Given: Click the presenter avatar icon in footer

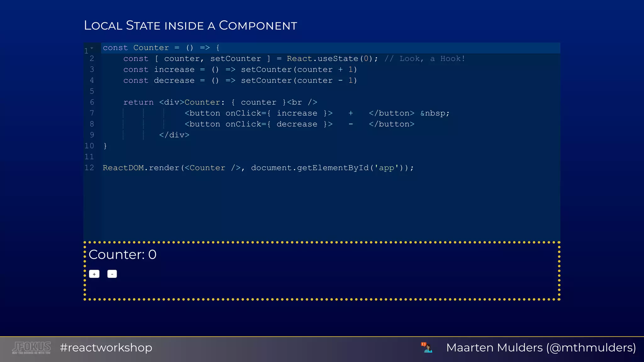Looking at the screenshot, I should click(427, 348).
